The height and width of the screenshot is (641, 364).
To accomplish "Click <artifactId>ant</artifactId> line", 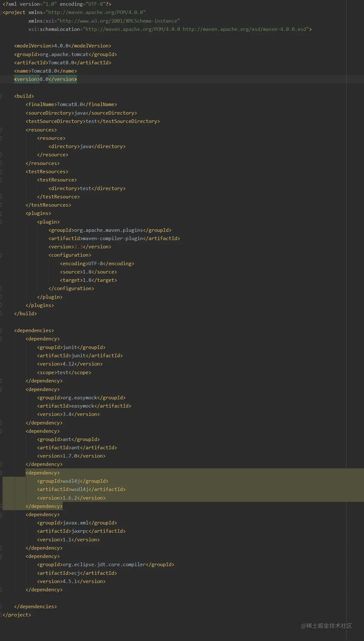I will click(x=77, y=448).
